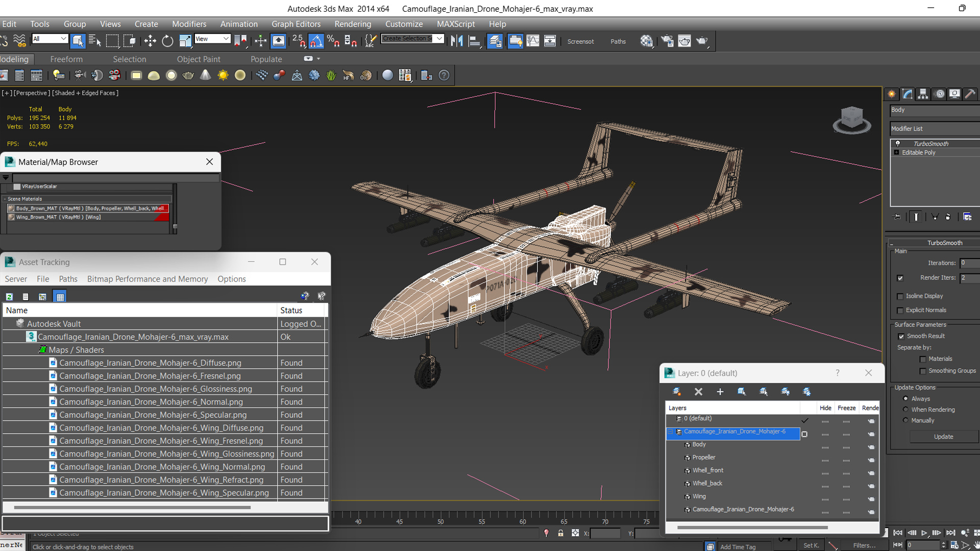980x551 pixels.
Task: Click the Iterations value field
Action: (x=970, y=263)
